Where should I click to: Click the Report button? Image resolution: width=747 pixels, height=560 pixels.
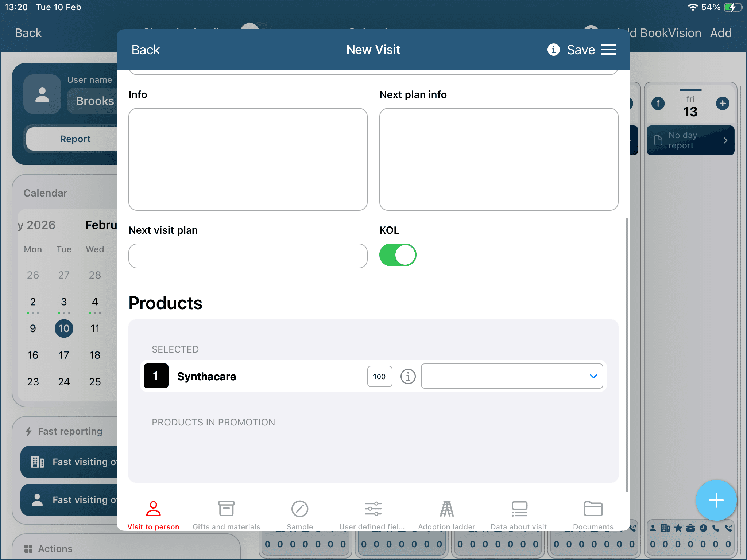[x=75, y=139]
